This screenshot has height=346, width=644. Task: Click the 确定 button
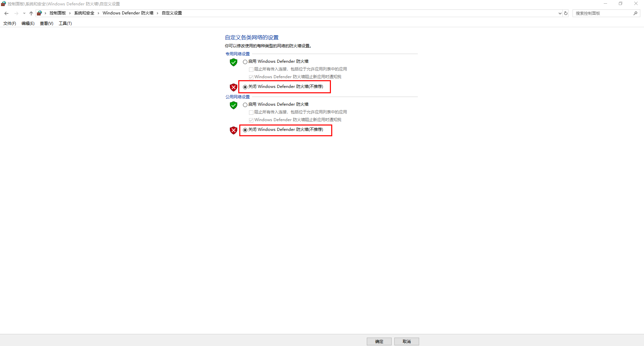point(379,341)
